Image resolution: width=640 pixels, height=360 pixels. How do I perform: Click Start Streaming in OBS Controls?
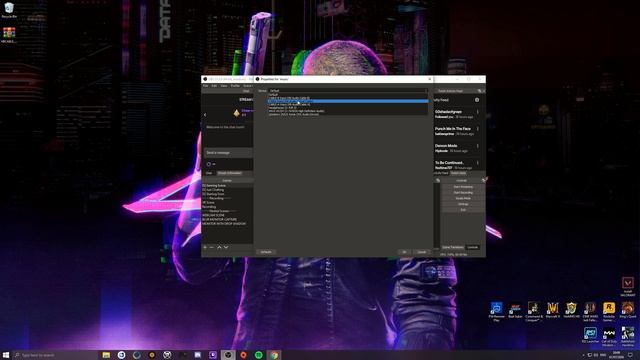(x=463, y=187)
